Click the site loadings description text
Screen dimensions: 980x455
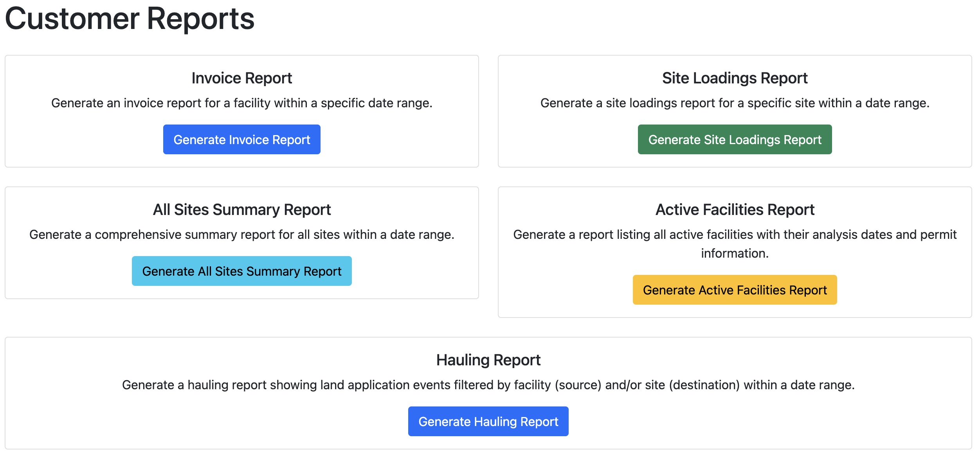734,104
